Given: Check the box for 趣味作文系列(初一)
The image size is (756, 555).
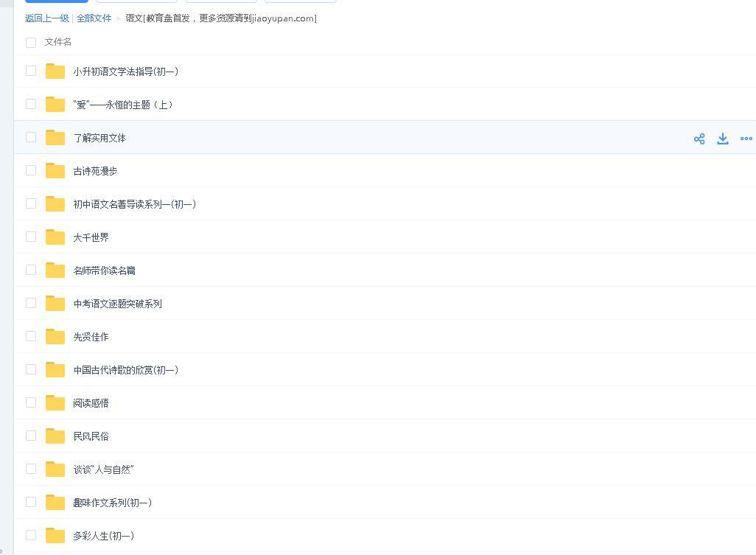Looking at the screenshot, I should pyautogui.click(x=31, y=502).
